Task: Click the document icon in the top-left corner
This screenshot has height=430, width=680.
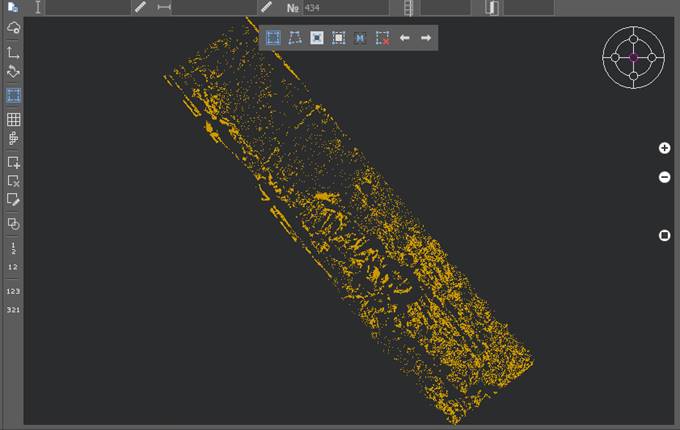Action: 13,7
